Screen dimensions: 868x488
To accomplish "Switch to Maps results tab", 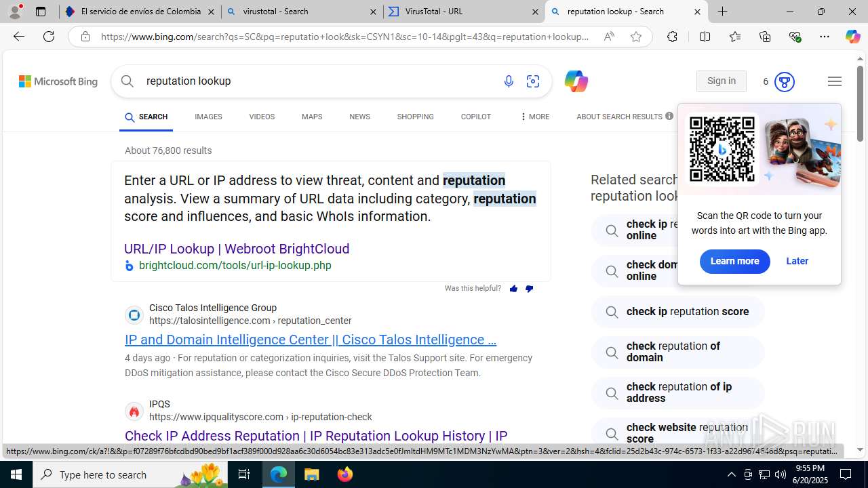I will 312,117.
